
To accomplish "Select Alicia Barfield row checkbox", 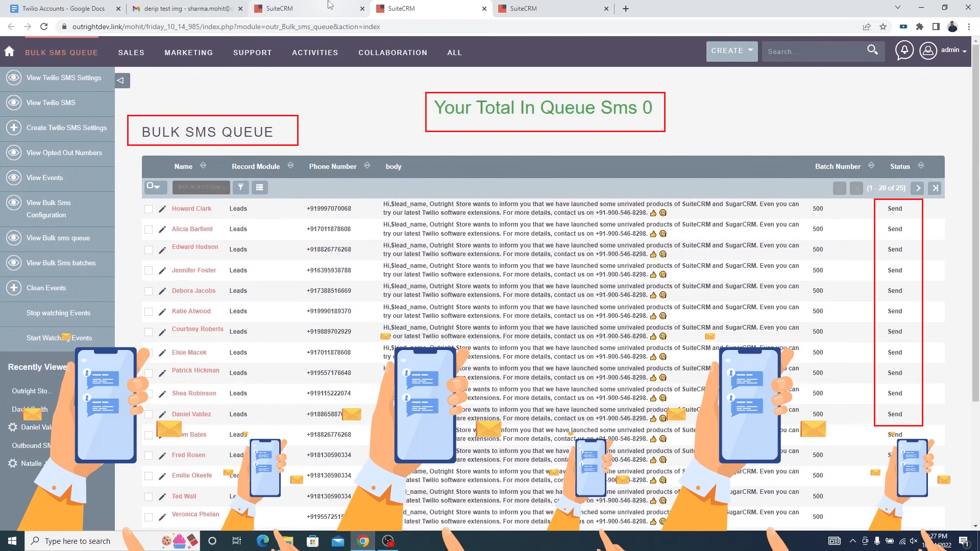I will click(x=149, y=230).
